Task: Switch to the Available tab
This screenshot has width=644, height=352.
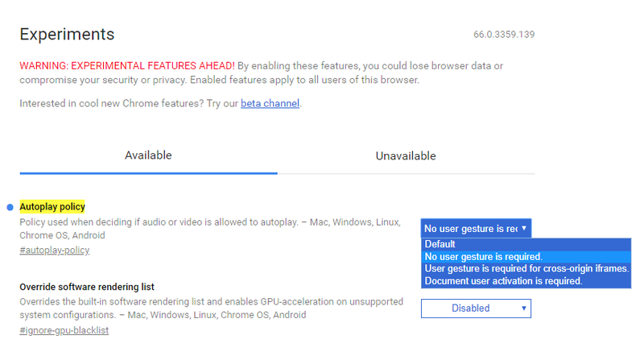Action: [148, 155]
